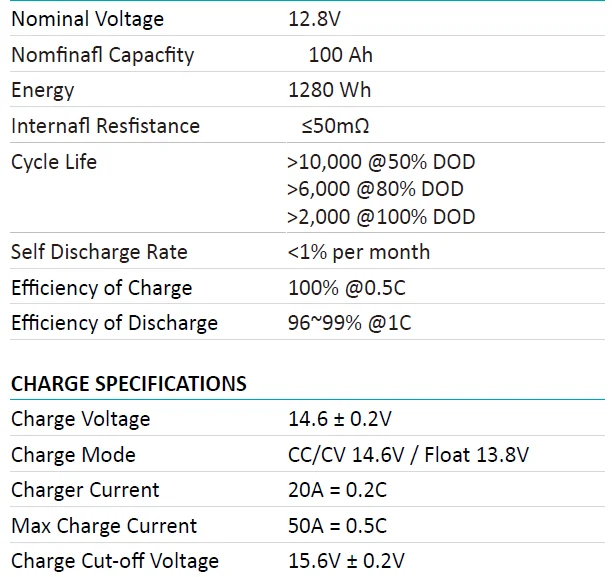612x577 pixels.
Task: Select the 96~99% @1C value
Action: click(349, 323)
